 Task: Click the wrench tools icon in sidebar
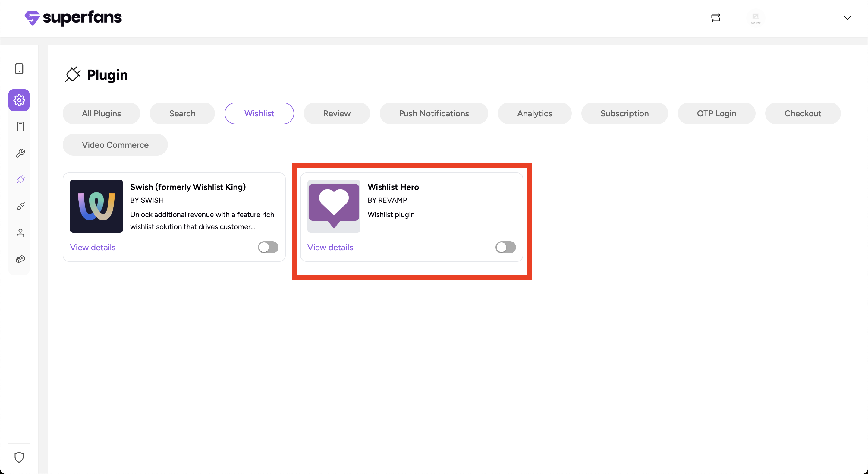tap(20, 153)
